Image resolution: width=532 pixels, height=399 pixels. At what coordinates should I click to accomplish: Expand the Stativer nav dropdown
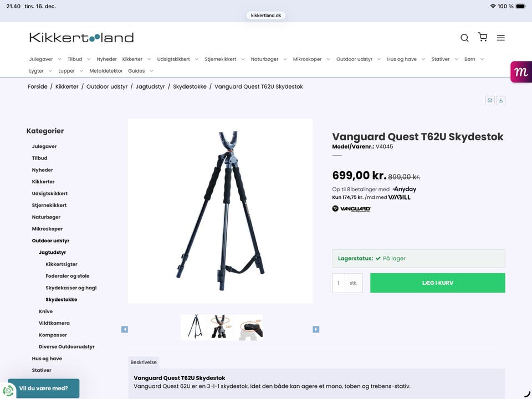(x=456, y=59)
